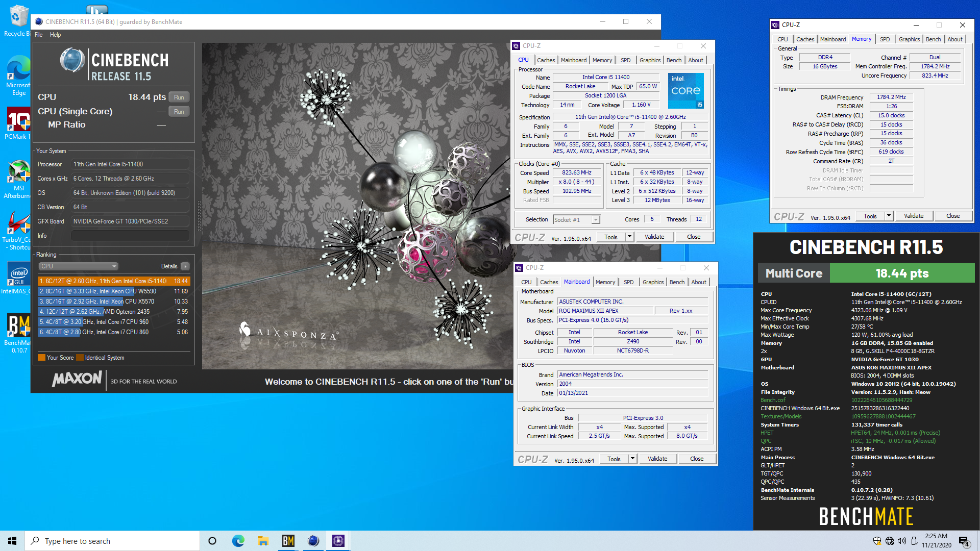This screenshot has width=980, height=551.
Task: Switch to Cinebench in the taskbar
Action: pyautogui.click(x=313, y=541)
